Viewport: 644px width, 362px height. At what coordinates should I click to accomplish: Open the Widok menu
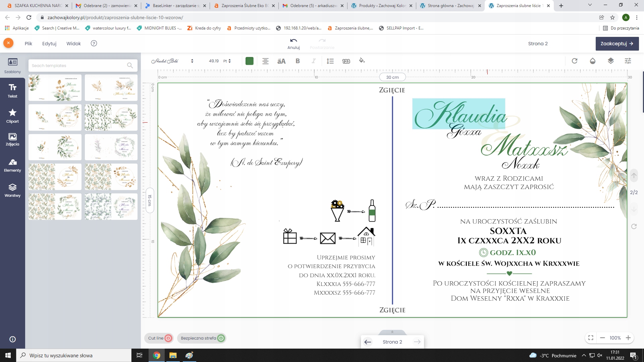(73, 44)
